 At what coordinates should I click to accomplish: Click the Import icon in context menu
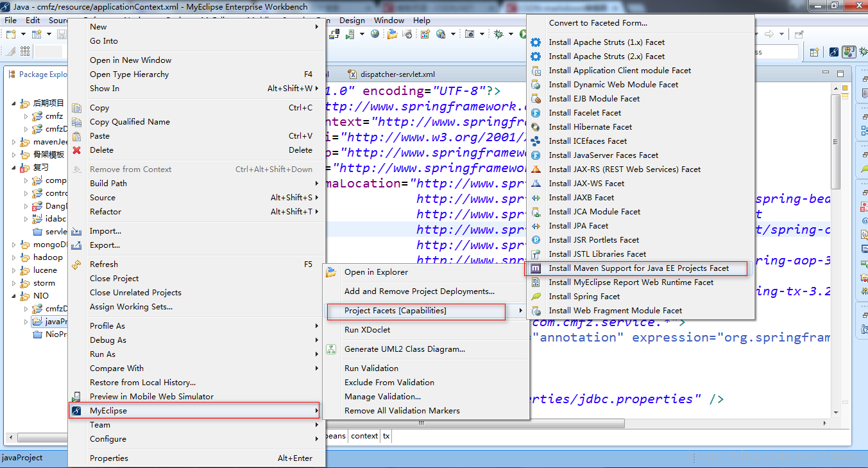[x=77, y=231]
